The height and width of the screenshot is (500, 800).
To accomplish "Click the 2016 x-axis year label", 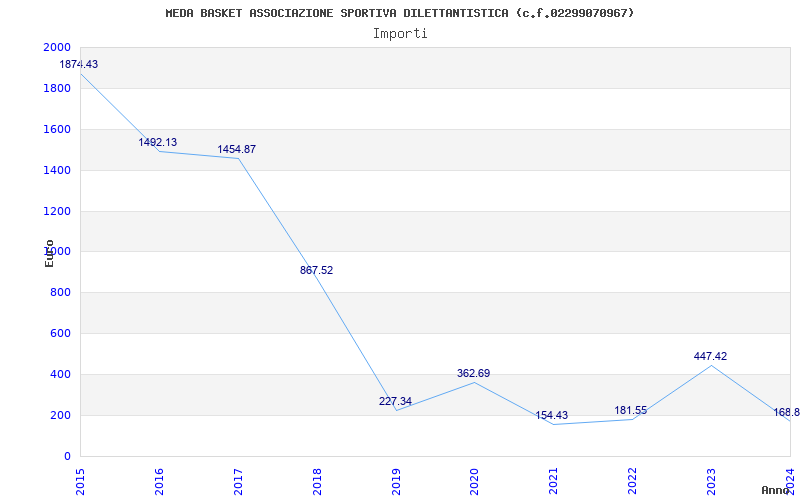I will pos(159,482).
